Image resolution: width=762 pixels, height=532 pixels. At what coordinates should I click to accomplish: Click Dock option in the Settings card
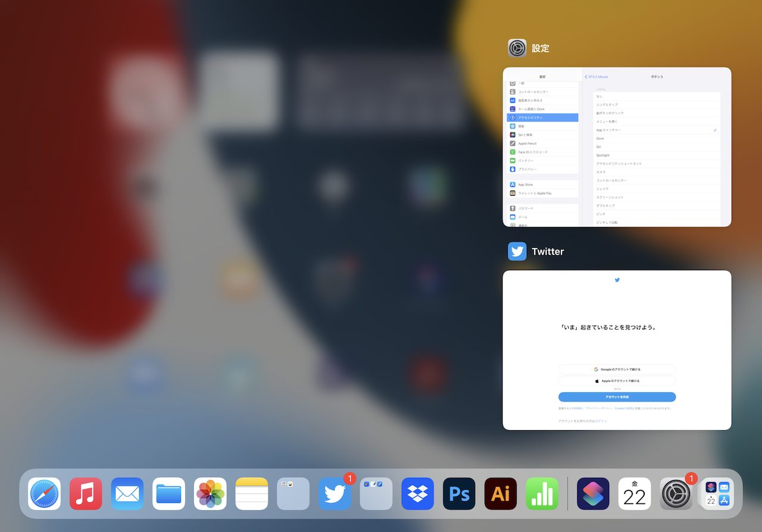pos(657,139)
